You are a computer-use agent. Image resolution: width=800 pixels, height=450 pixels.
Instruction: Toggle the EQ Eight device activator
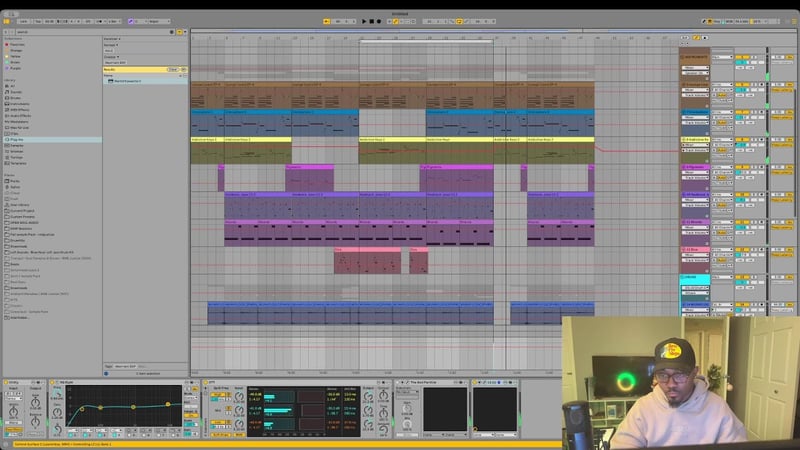click(x=53, y=382)
